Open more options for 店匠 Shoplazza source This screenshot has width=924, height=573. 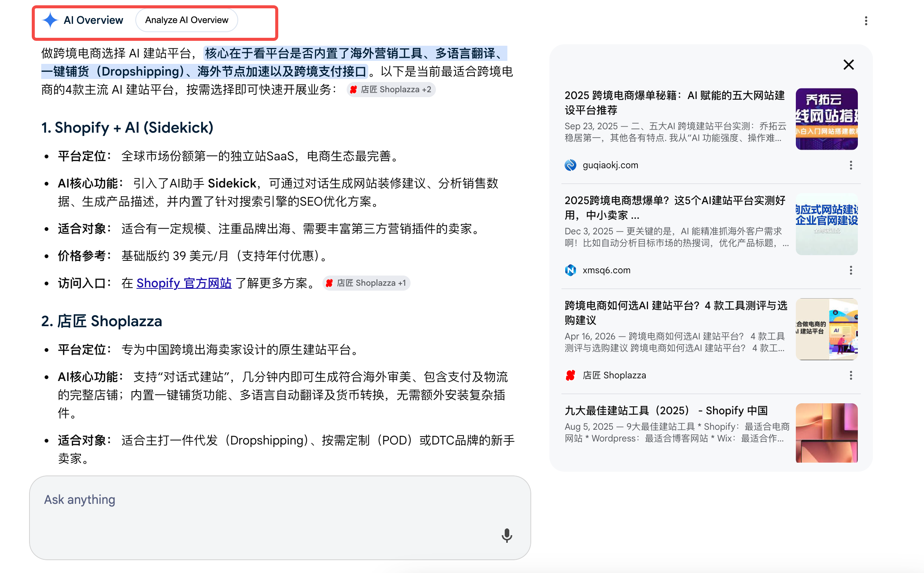coord(851,376)
